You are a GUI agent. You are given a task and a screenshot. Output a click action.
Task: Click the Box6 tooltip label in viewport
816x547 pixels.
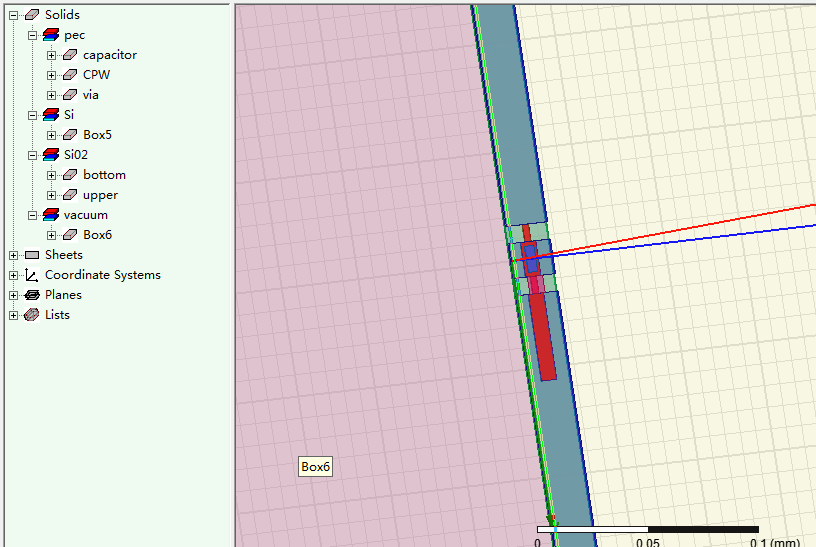click(x=315, y=467)
